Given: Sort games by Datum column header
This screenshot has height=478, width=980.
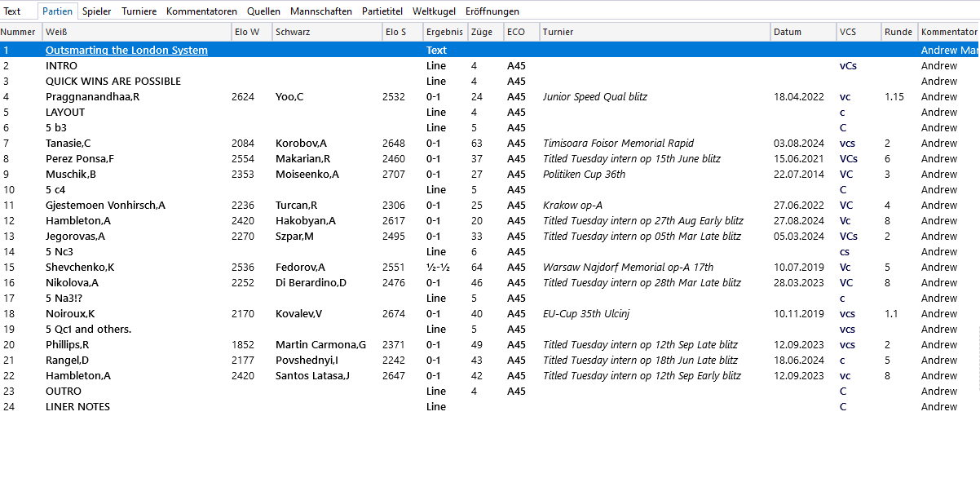Looking at the screenshot, I should (x=787, y=33).
